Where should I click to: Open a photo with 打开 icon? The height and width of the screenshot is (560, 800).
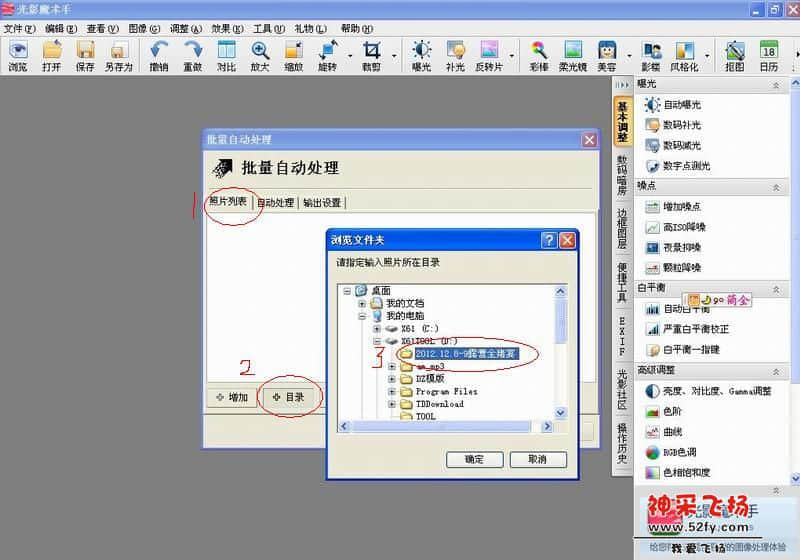52,56
